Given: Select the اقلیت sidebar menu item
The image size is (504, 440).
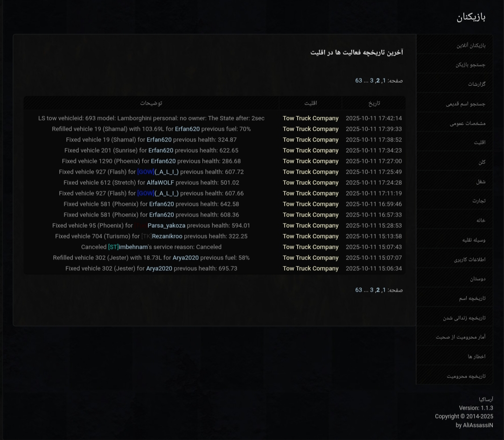Looking at the screenshot, I should pos(479,142).
